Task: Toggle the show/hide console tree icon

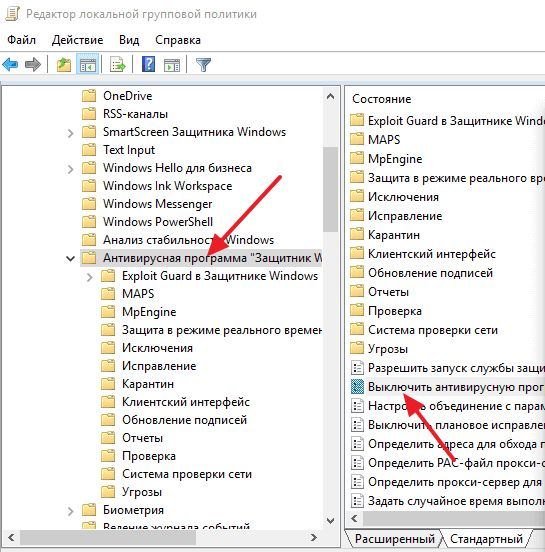Action: click(x=87, y=65)
